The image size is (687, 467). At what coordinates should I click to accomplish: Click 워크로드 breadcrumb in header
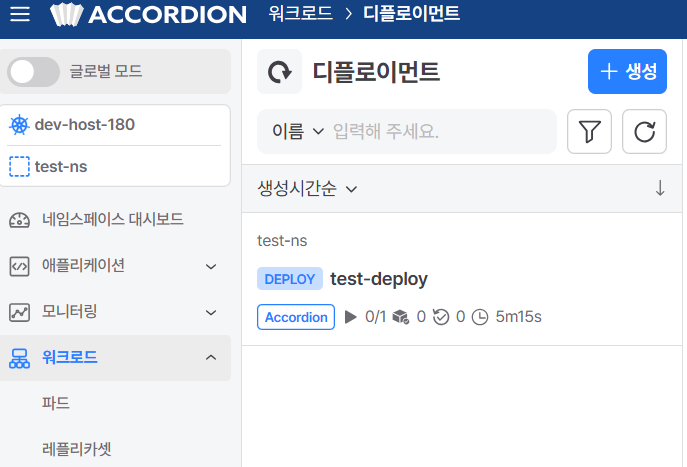click(x=301, y=13)
